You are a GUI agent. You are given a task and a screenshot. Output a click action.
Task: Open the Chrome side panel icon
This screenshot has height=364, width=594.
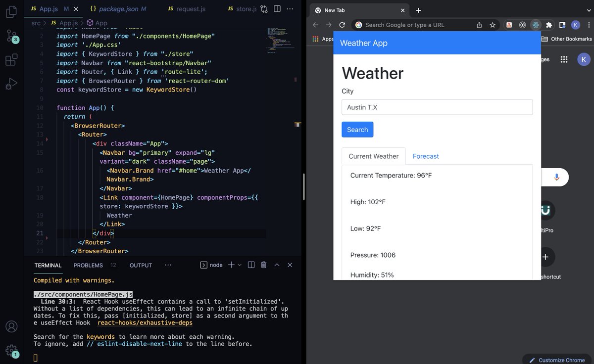point(562,25)
